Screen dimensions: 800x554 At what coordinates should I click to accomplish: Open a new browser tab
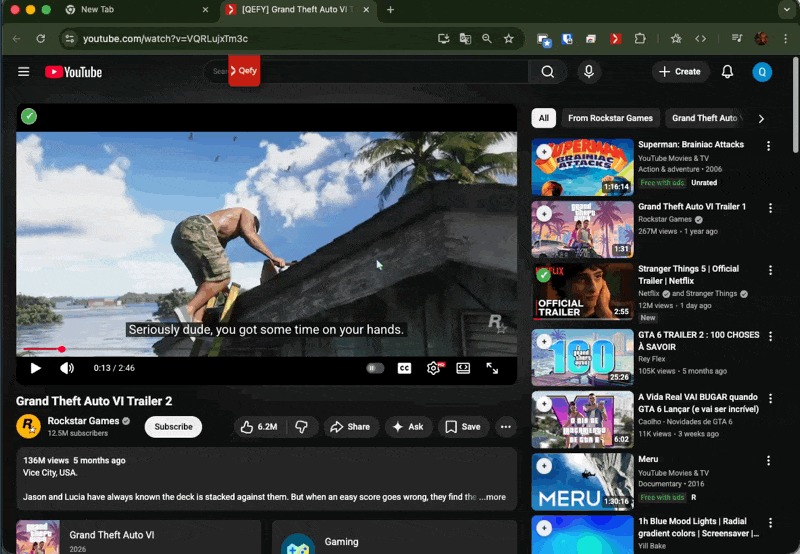coord(390,10)
